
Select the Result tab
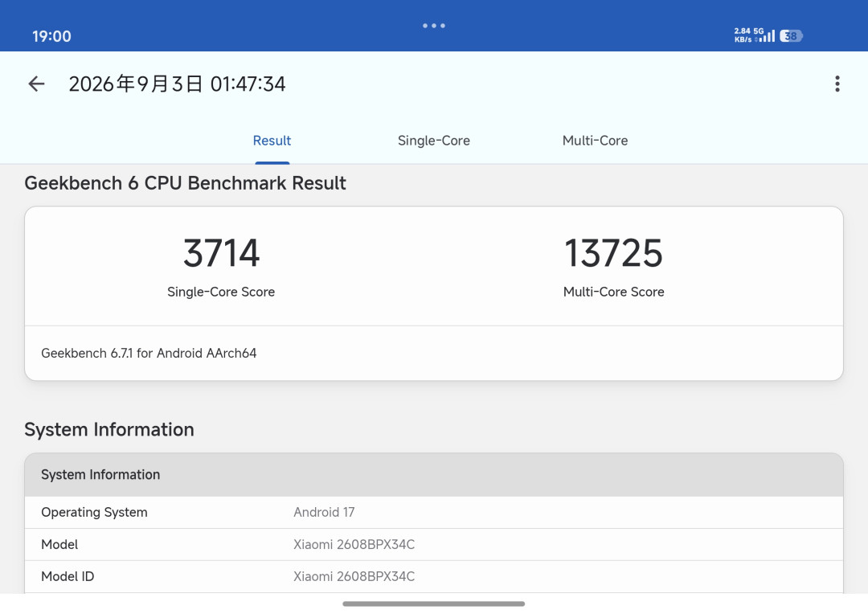[272, 141]
